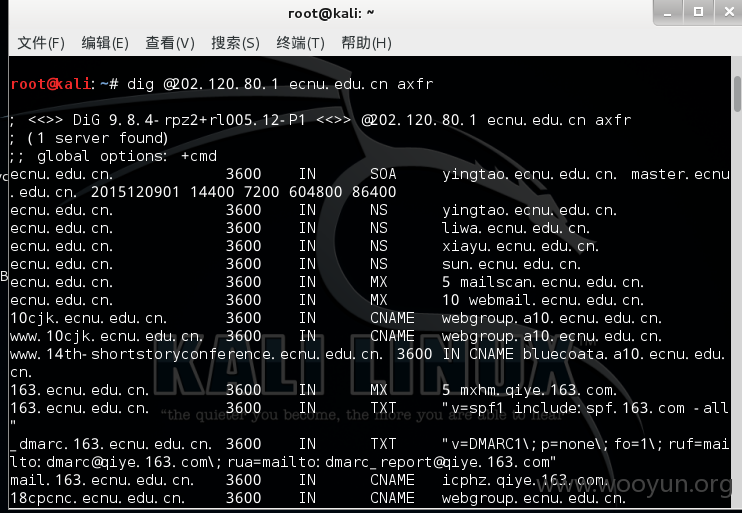This screenshot has width=742, height=513.
Task: Open the 文件(F) menu
Action: point(41,43)
